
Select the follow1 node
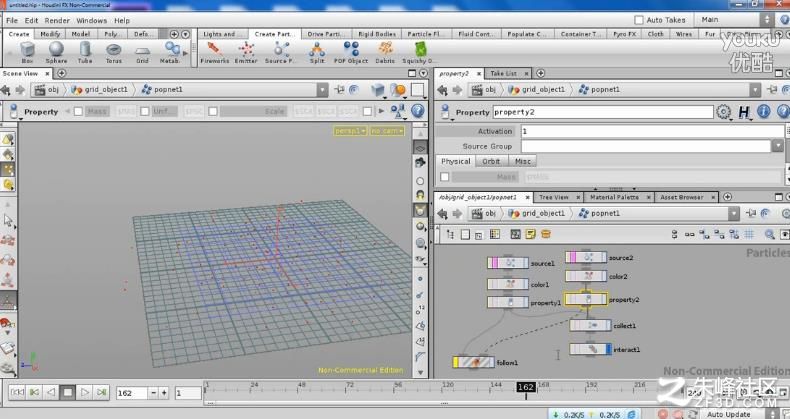click(474, 362)
